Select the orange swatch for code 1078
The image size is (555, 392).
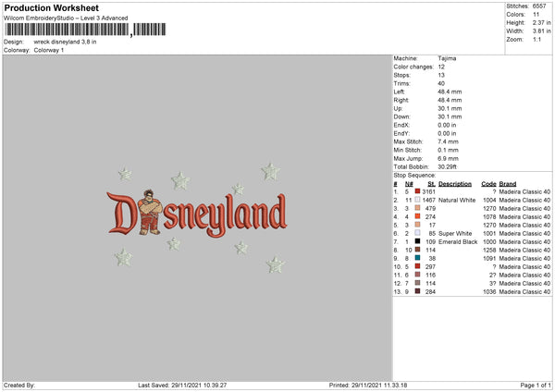click(x=418, y=216)
